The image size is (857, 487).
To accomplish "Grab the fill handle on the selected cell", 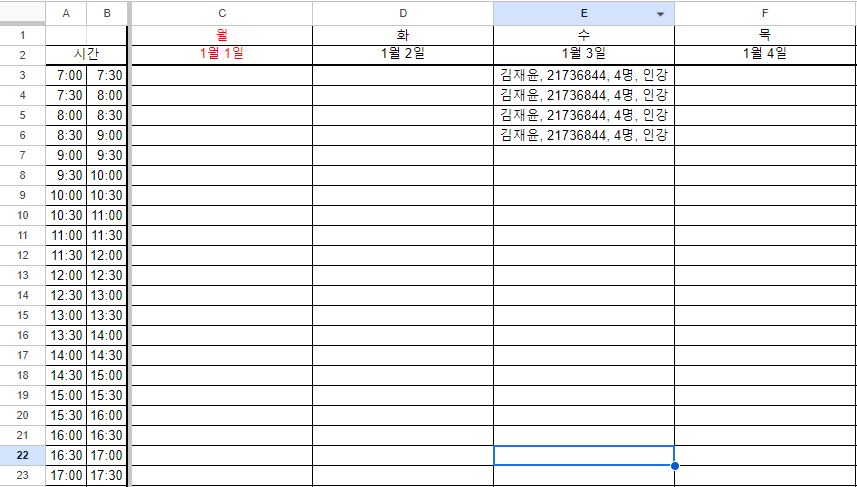I will point(675,465).
